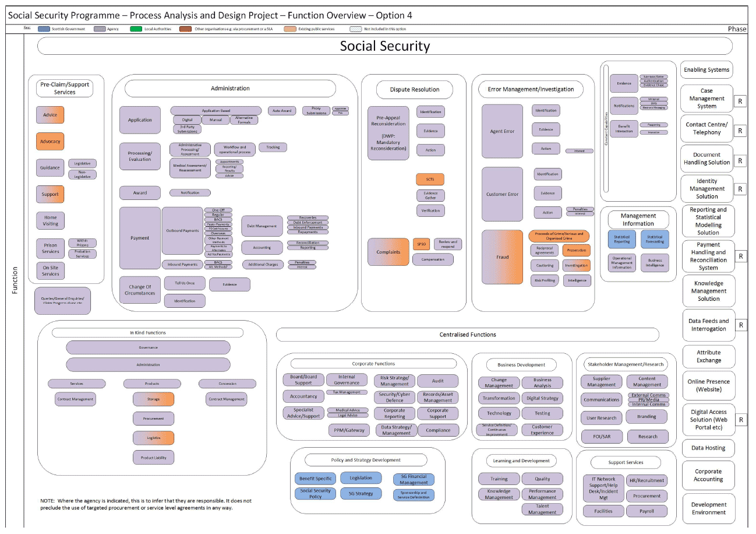Select the Tracking box
The image size is (756, 534).
[x=273, y=147]
